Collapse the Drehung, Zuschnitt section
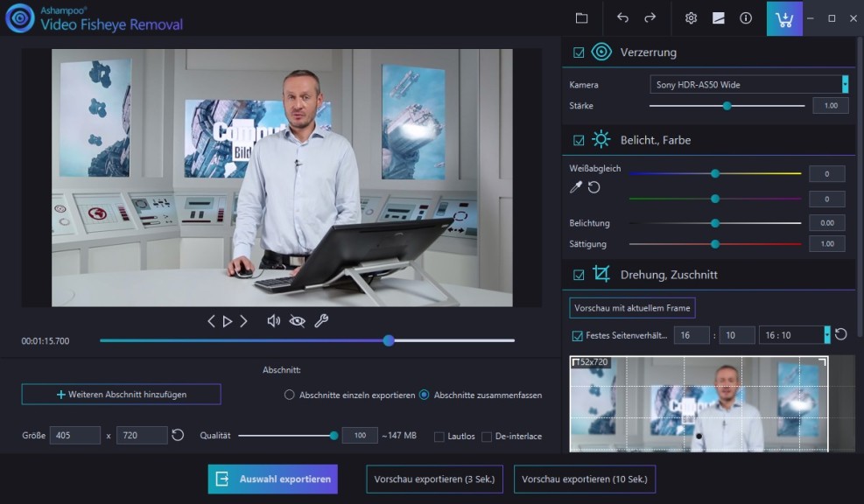The height and width of the screenshot is (504, 864). pos(668,275)
